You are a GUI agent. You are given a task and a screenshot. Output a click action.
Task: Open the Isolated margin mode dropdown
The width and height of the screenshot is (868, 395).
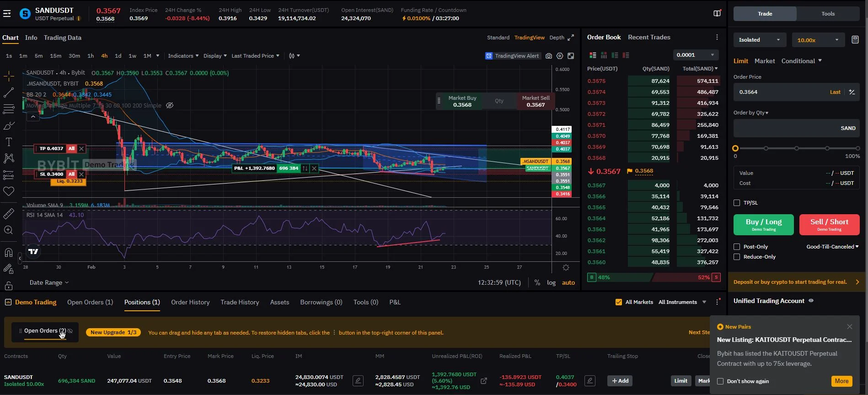759,40
